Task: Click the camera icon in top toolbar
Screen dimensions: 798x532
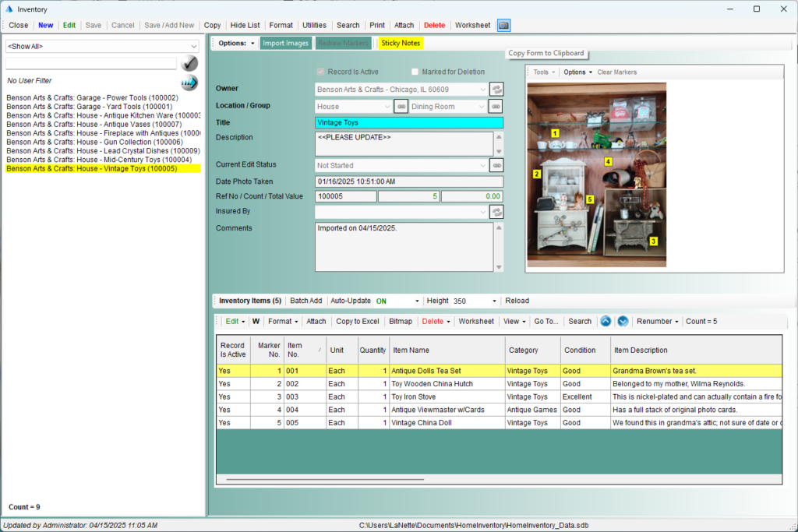Action: point(504,26)
